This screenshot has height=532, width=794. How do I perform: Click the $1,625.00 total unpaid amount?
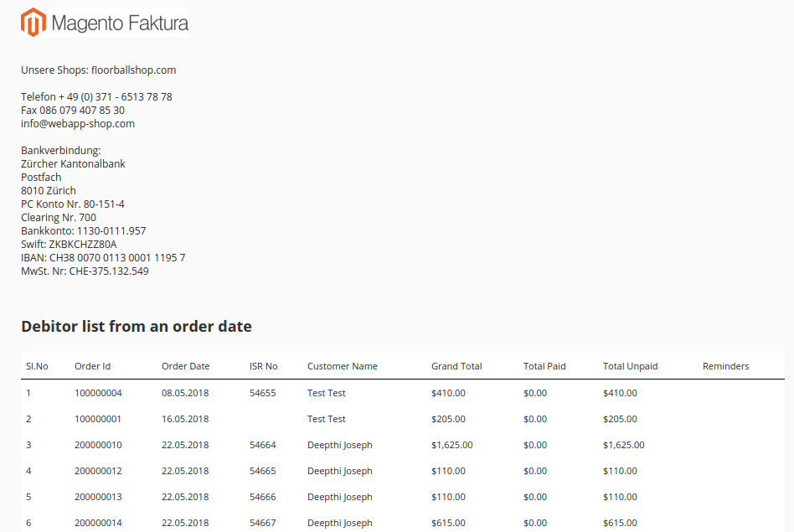(623, 445)
